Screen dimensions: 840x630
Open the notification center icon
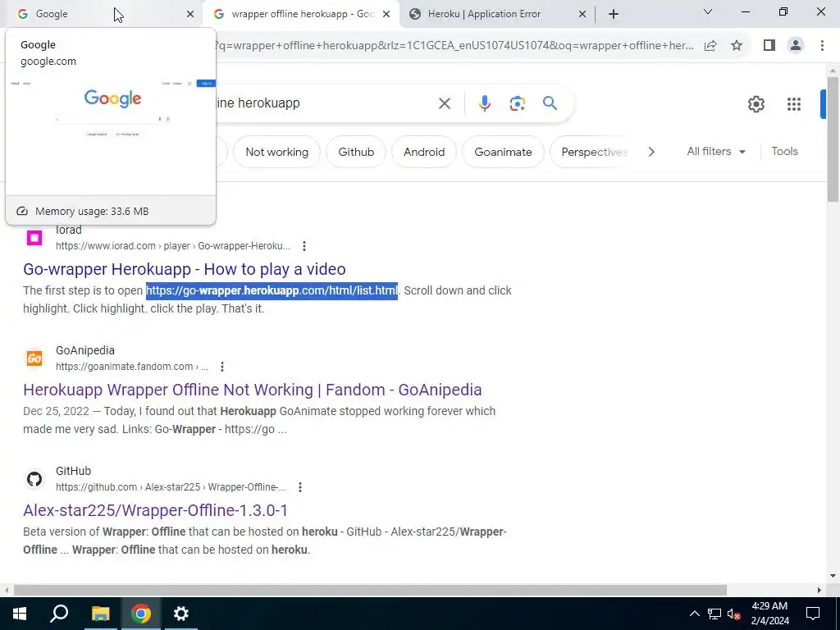click(813, 614)
